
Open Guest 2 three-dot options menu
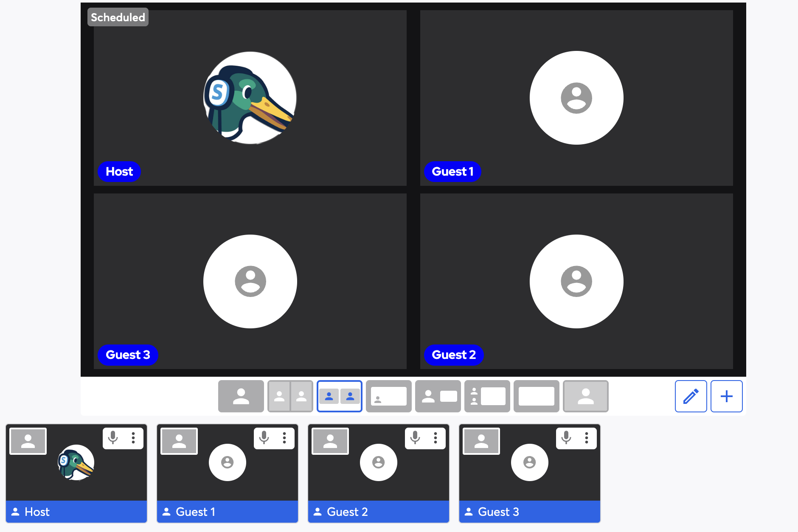(x=436, y=438)
